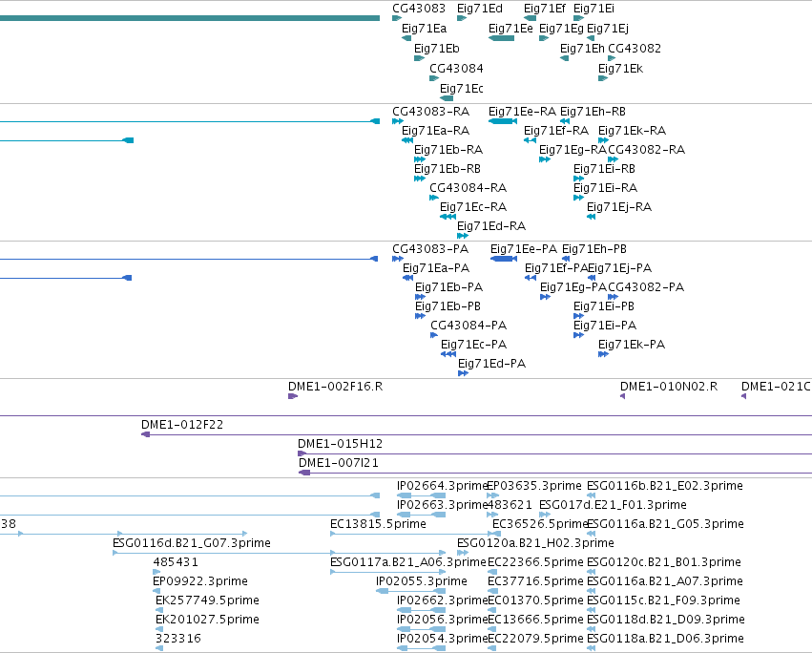Select BAC end DME1-002F16.R

pos(335,388)
